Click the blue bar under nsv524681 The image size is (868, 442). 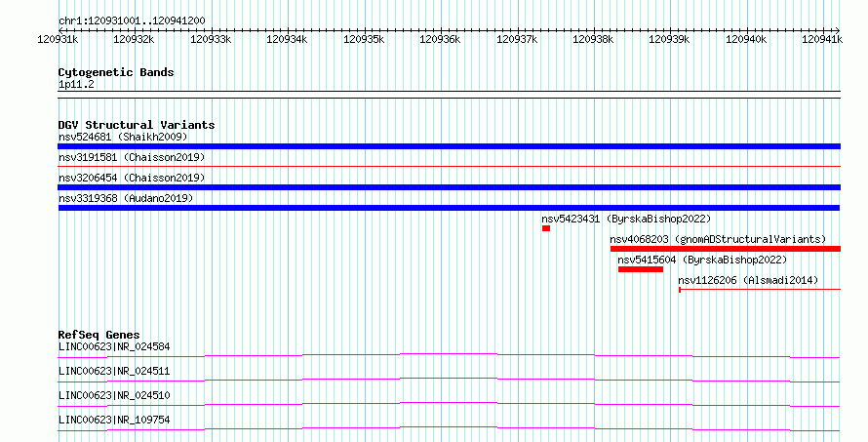449,146
